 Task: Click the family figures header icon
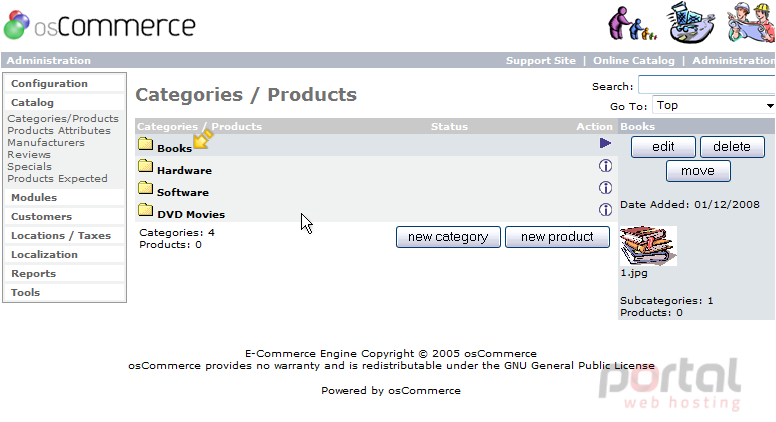632,23
